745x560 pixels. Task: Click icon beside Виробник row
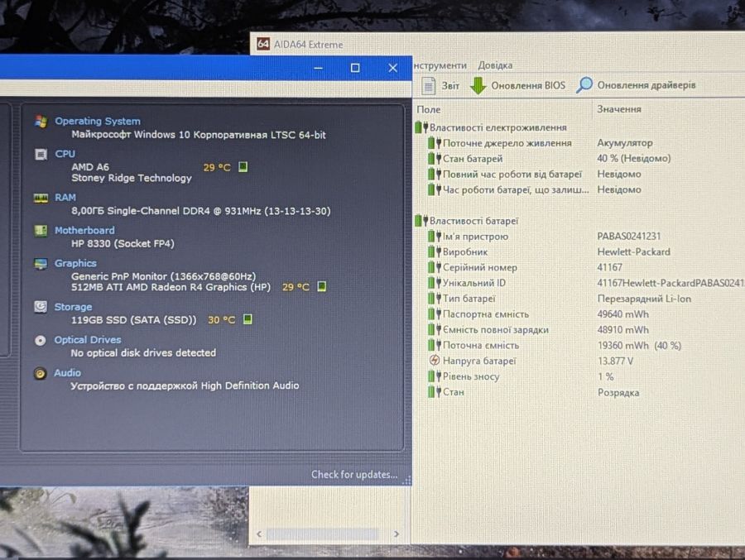tap(435, 251)
